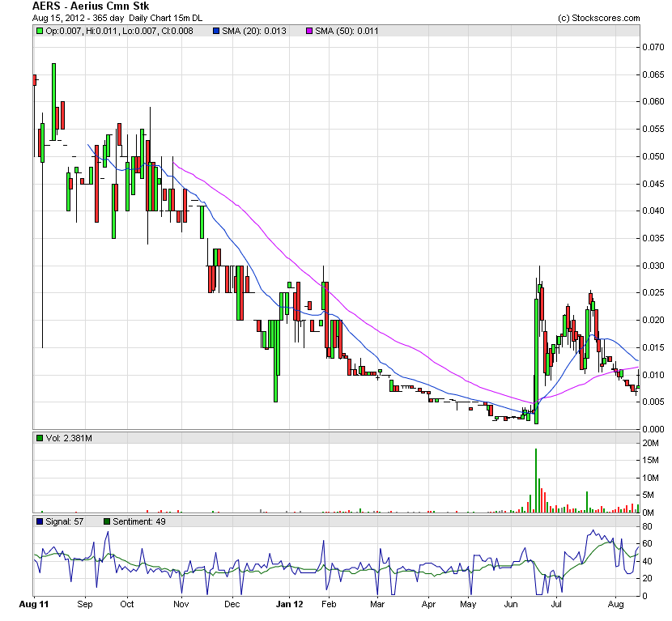
Task: Click the '0.020' price axis label
Action: pos(653,320)
